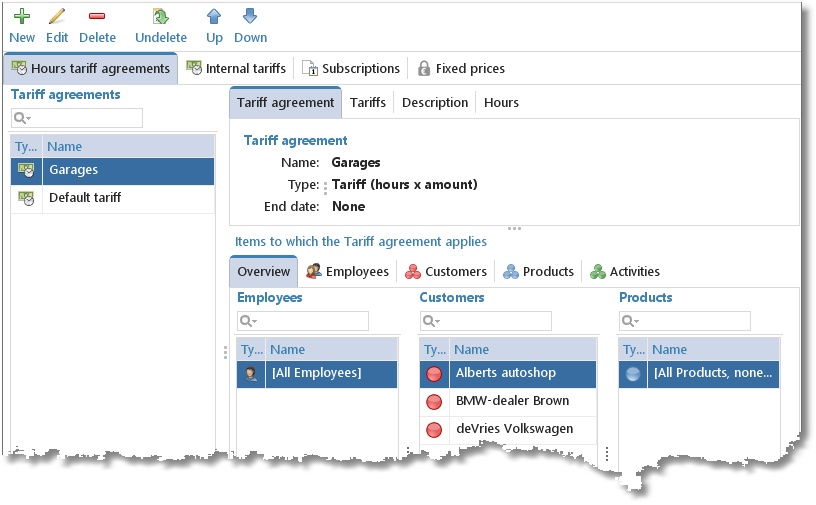This screenshot has width=816, height=505.
Task: Open the Activities tab
Action: tap(624, 272)
